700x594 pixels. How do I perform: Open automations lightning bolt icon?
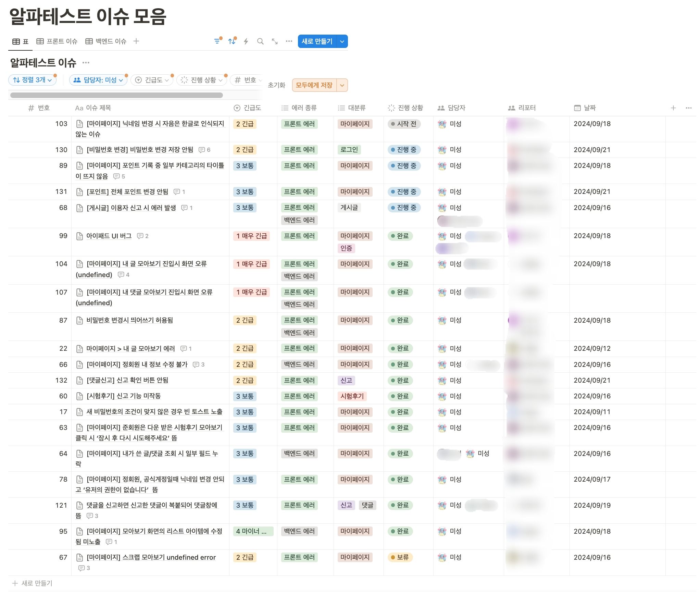(246, 41)
